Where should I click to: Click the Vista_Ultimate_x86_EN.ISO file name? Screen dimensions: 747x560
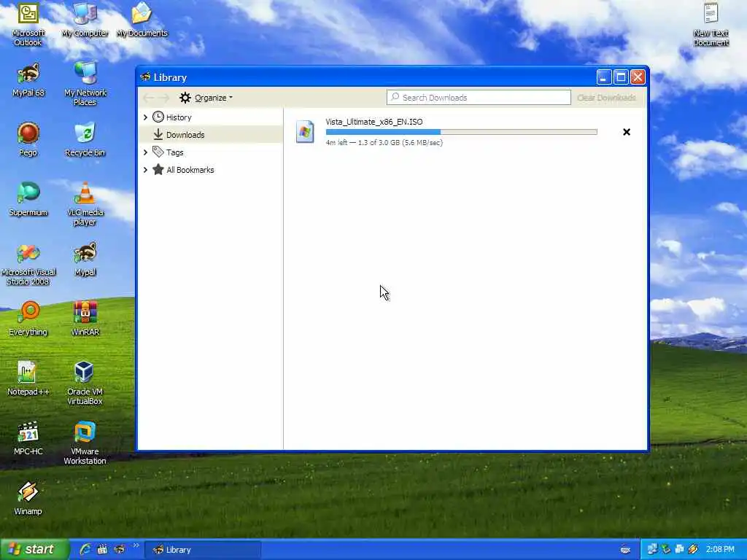374,122
